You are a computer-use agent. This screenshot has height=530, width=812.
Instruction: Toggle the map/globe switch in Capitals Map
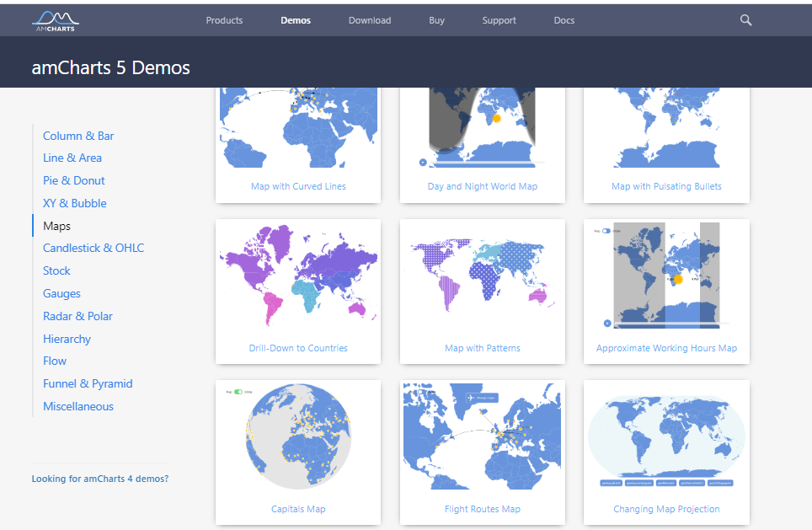tap(238, 392)
